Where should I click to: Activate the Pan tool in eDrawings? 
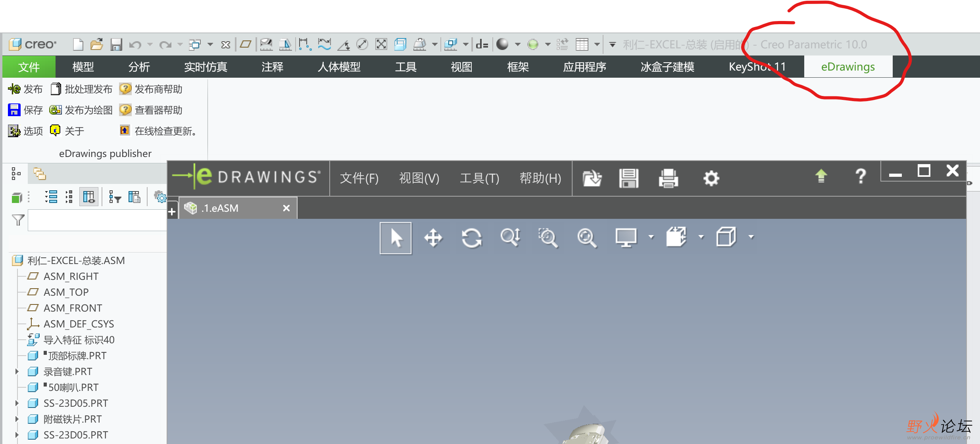coord(433,238)
